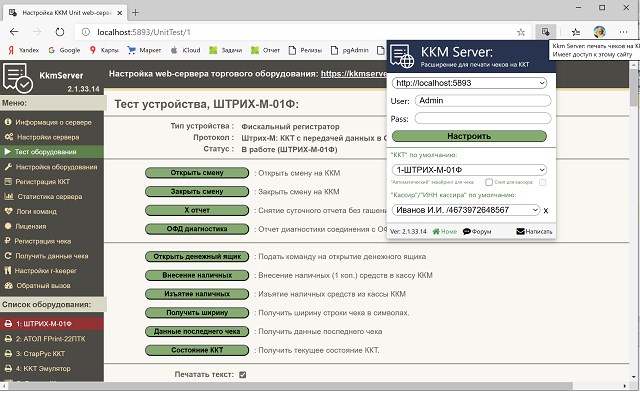This screenshot has height=400, width=640.
Task: Open Статистика сервера menu item
Action: pos(52,196)
